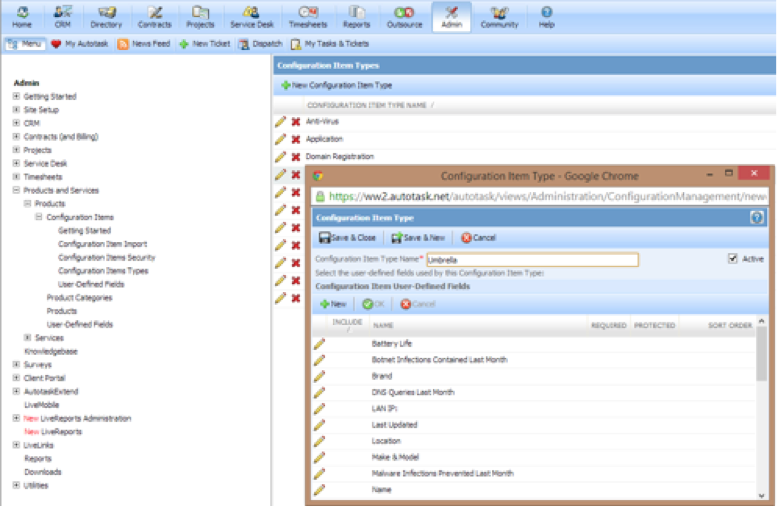
Task: Open the Directory module
Action: click(106, 17)
